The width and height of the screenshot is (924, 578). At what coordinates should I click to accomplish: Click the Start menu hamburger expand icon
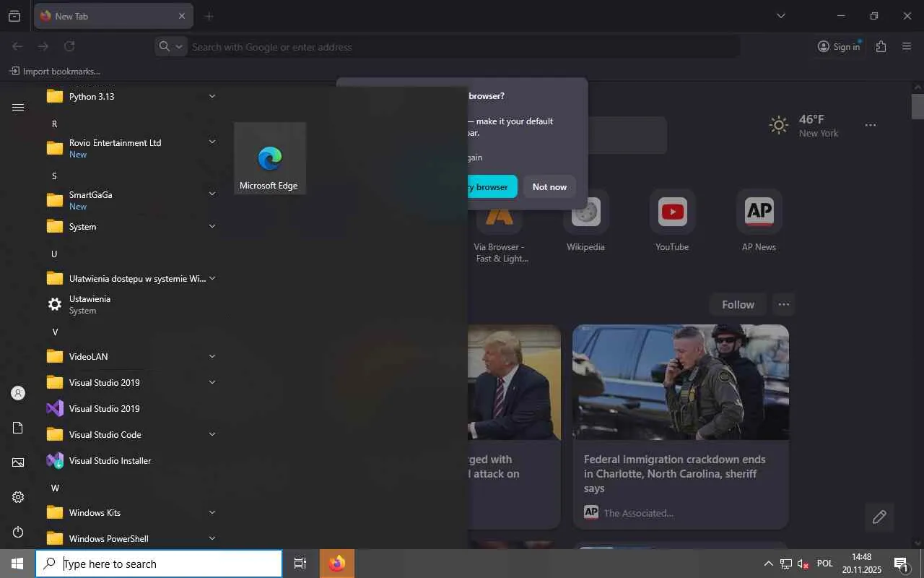coord(18,107)
